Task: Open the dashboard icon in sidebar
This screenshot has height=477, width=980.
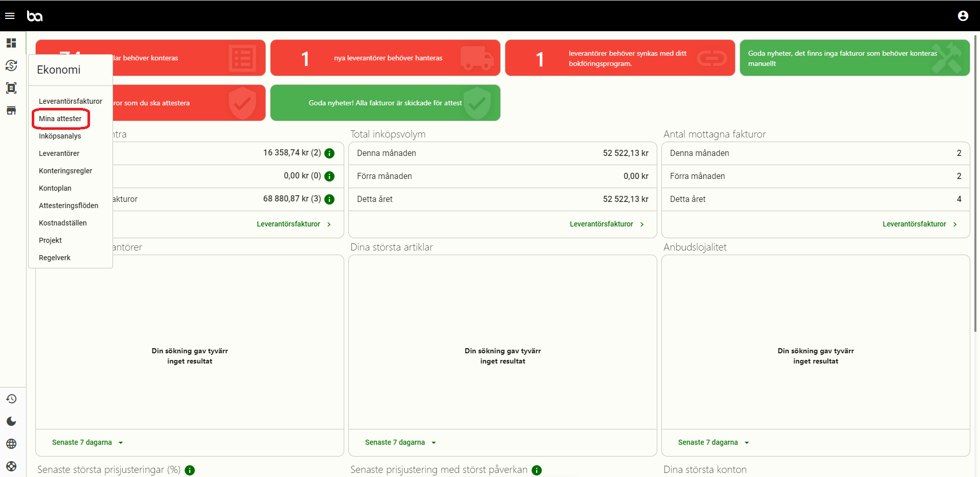Action: tap(11, 43)
